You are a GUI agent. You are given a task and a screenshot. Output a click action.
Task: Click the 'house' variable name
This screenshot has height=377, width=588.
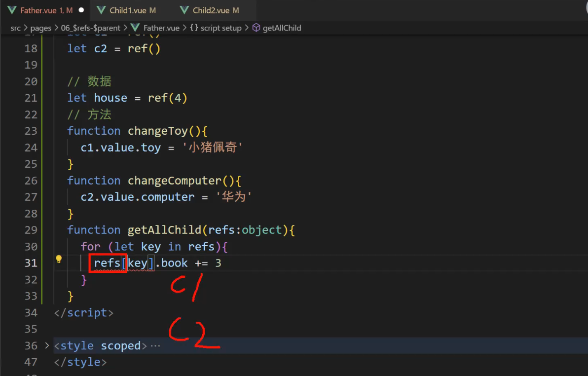coord(110,98)
